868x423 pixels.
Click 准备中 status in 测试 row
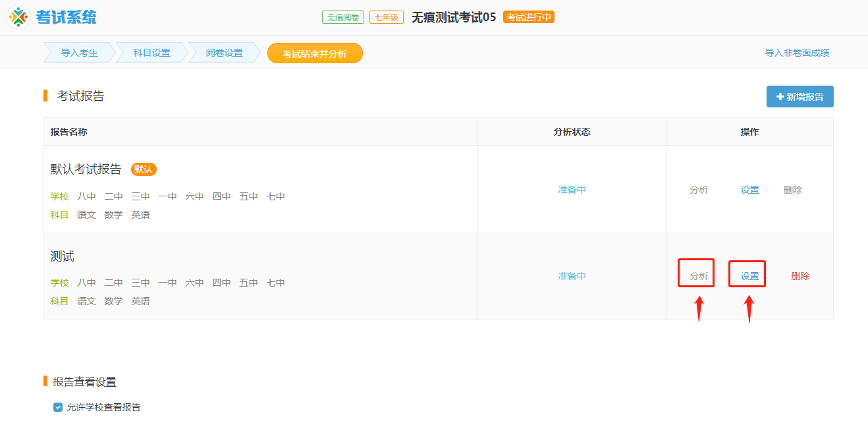coord(572,276)
